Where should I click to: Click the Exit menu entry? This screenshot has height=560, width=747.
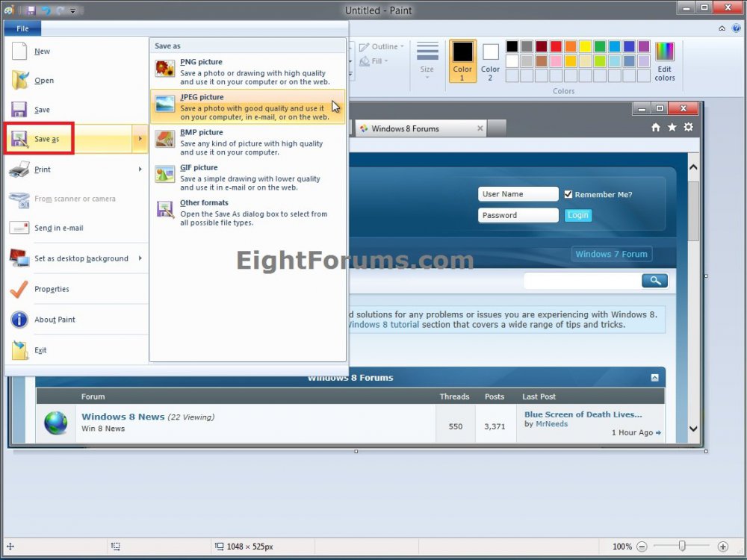pyautogui.click(x=40, y=350)
